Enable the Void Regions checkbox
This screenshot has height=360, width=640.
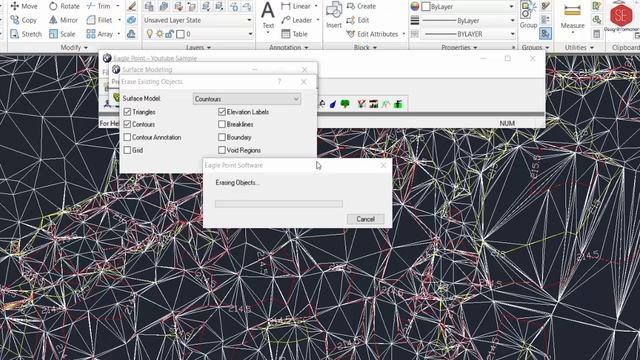pyautogui.click(x=222, y=150)
